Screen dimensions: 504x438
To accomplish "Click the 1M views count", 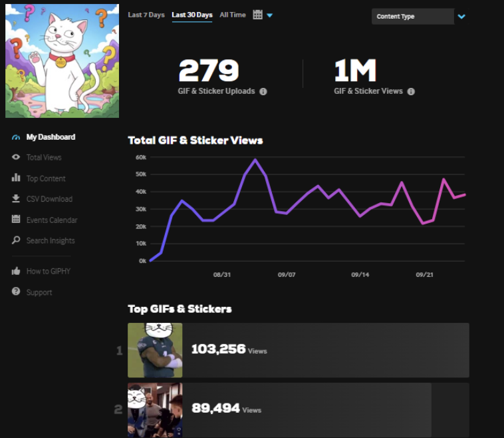I will point(355,71).
